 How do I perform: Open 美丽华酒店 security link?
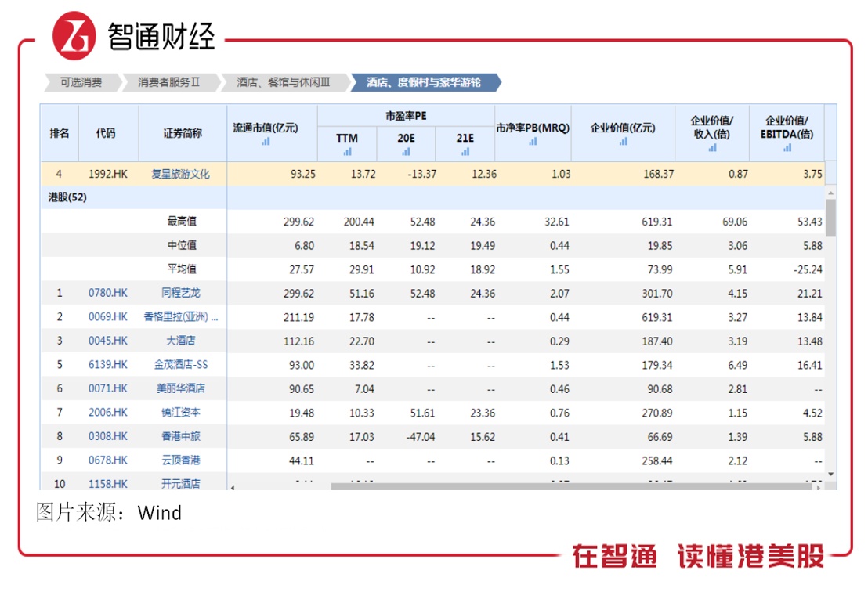point(180,388)
